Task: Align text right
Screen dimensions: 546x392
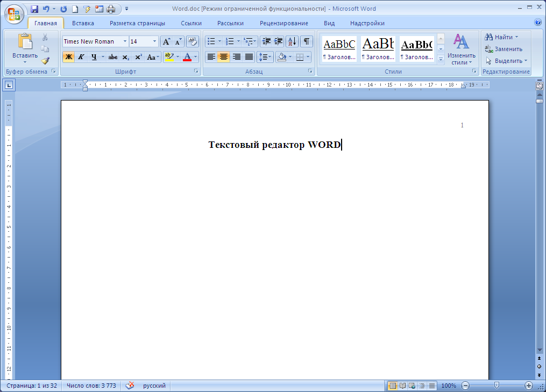Action: tap(237, 57)
